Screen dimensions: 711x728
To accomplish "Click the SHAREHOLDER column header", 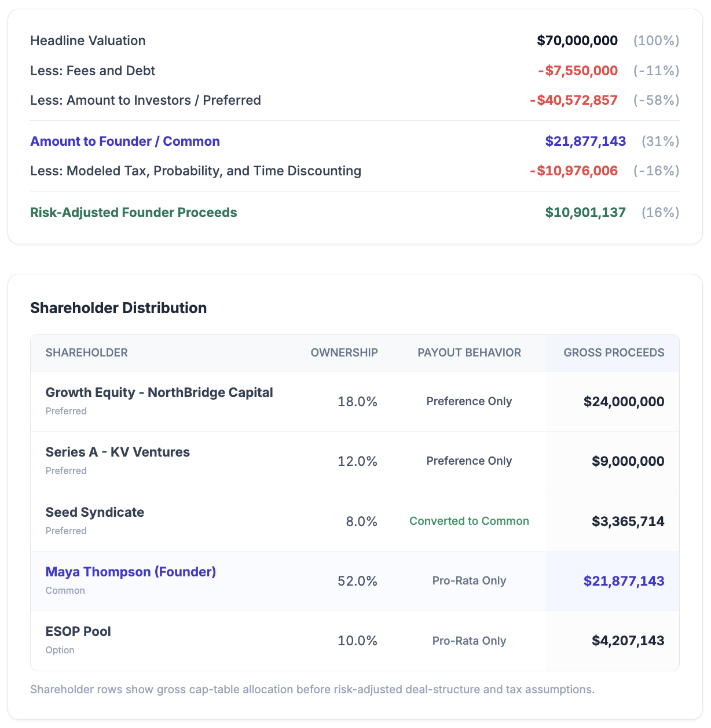I will 87,353.
